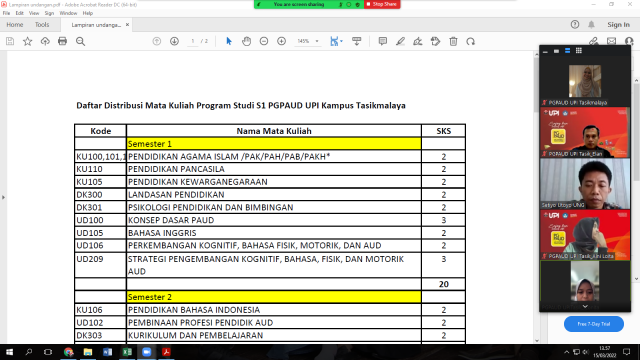Click the Free 7-Day Trial button
The height and width of the screenshot is (360, 640).
[x=593, y=324]
